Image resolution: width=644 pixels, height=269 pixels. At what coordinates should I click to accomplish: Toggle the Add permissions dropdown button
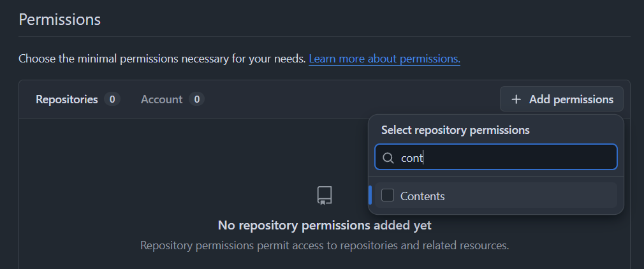pyautogui.click(x=562, y=99)
